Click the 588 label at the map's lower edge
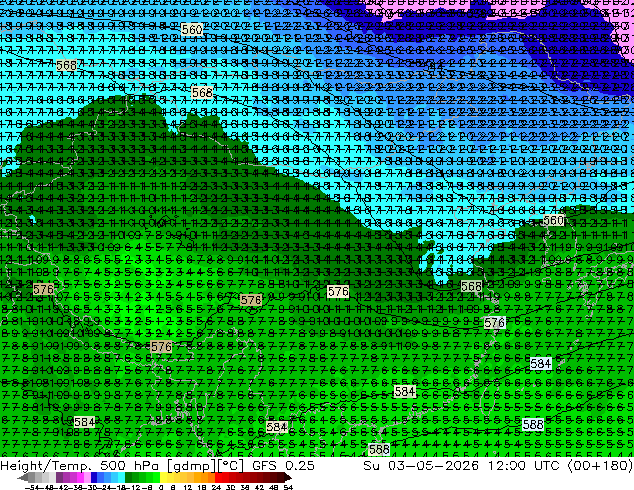Viewport: 634px width, 490px height. [379, 449]
